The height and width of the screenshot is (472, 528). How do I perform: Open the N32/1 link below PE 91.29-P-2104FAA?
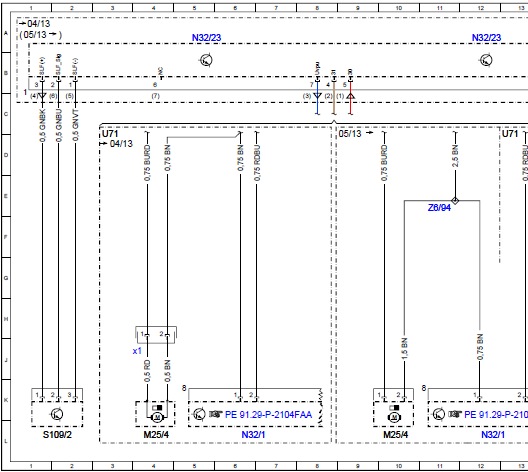pyautogui.click(x=253, y=435)
